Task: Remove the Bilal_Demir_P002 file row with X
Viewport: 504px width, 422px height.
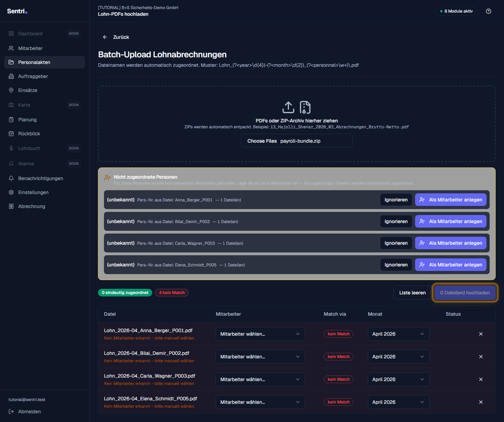Action: (x=481, y=357)
